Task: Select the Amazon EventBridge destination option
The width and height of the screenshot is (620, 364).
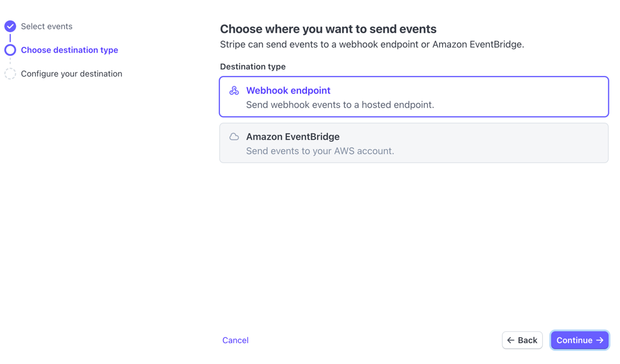Action: pos(414,143)
